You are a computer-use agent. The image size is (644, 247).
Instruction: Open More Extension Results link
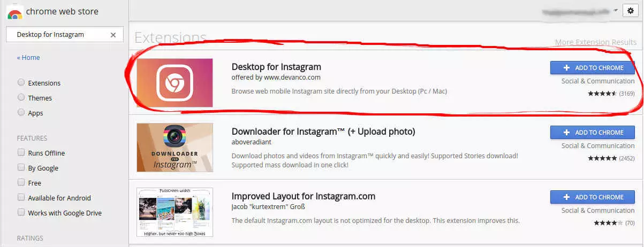tap(595, 42)
